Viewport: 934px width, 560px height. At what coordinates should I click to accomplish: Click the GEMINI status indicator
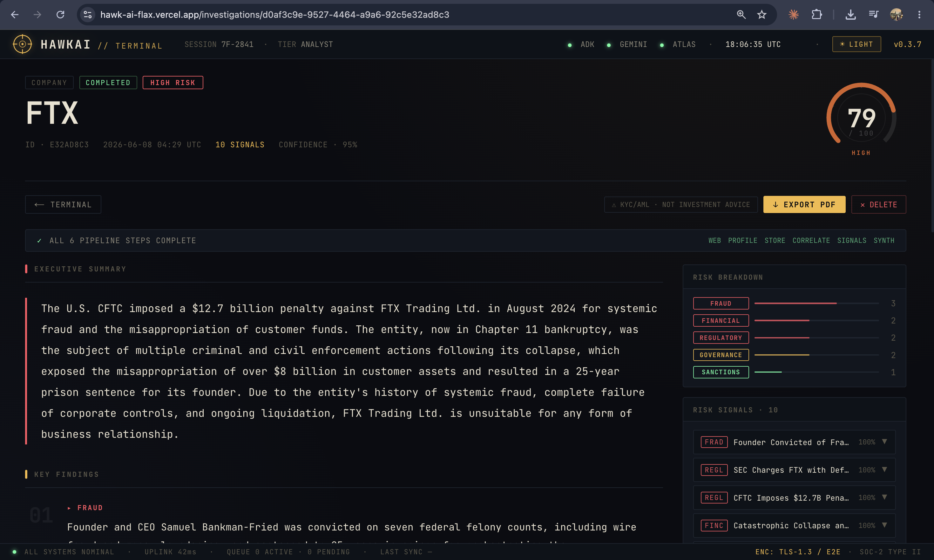[627, 44]
